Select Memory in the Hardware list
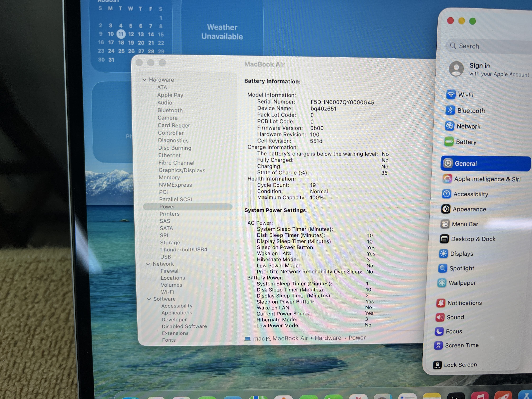Screen dimensions: 532x399 169,177
